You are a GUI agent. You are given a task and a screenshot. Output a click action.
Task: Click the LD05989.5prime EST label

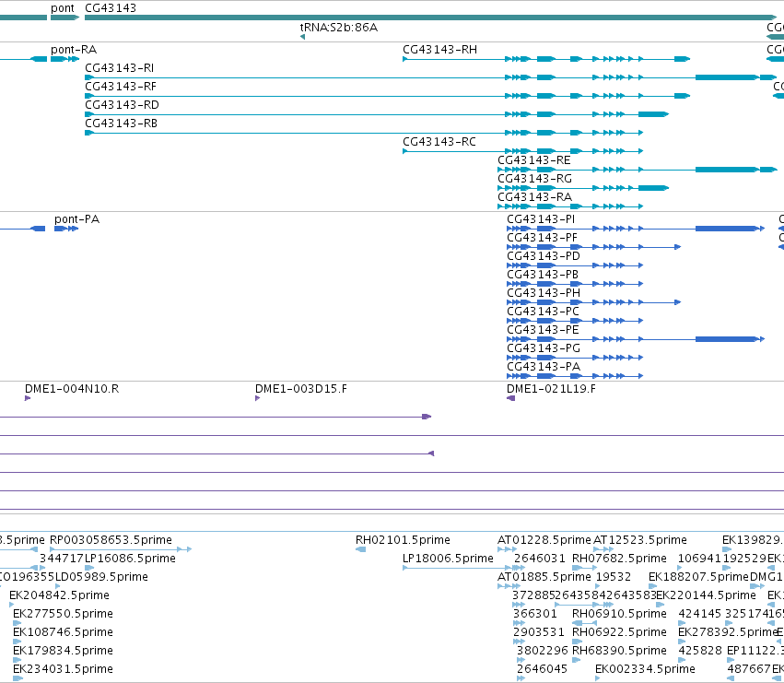tap(101, 577)
